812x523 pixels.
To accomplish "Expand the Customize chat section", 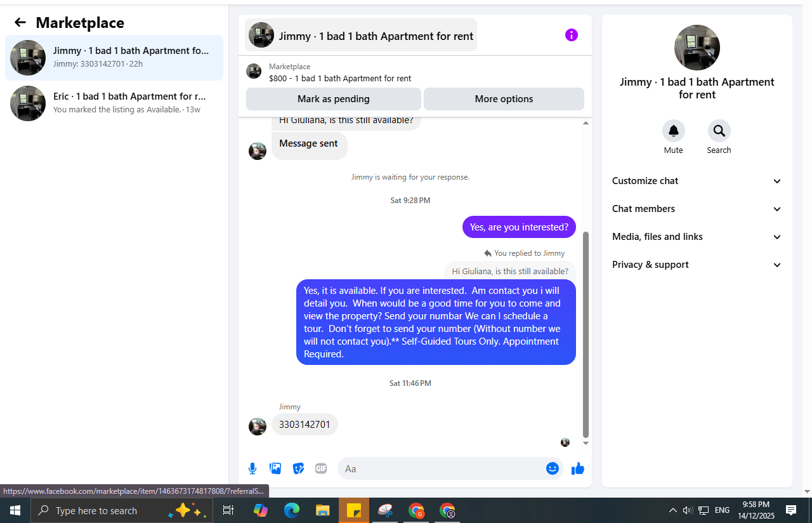I will click(697, 181).
